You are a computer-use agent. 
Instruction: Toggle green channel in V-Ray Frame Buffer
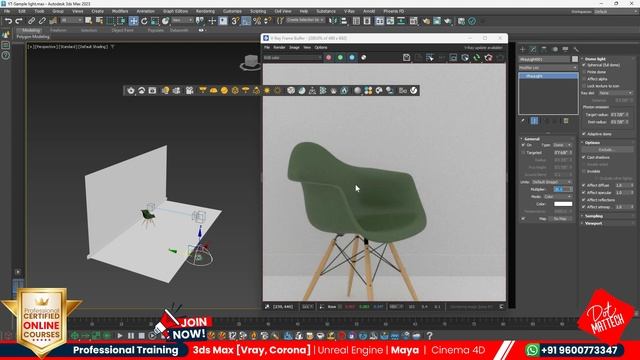(340, 58)
